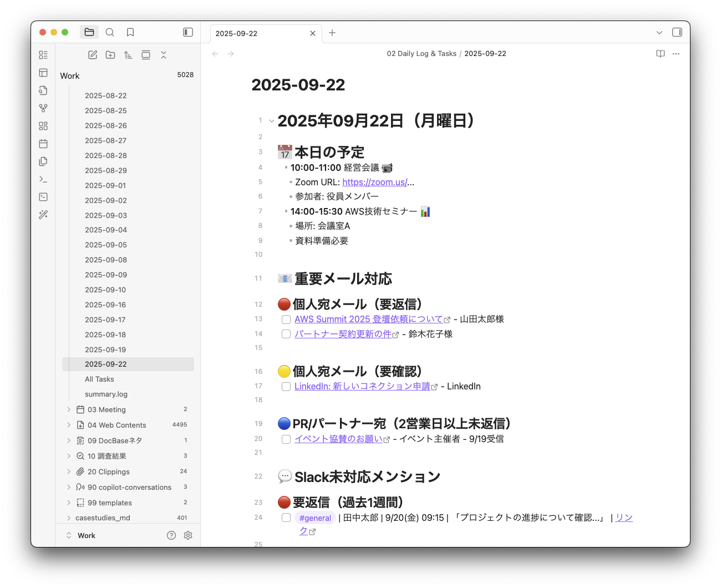Expand the 03 Meeting folder
Screen dimensions: 721x588
pyautogui.click(x=69, y=409)
